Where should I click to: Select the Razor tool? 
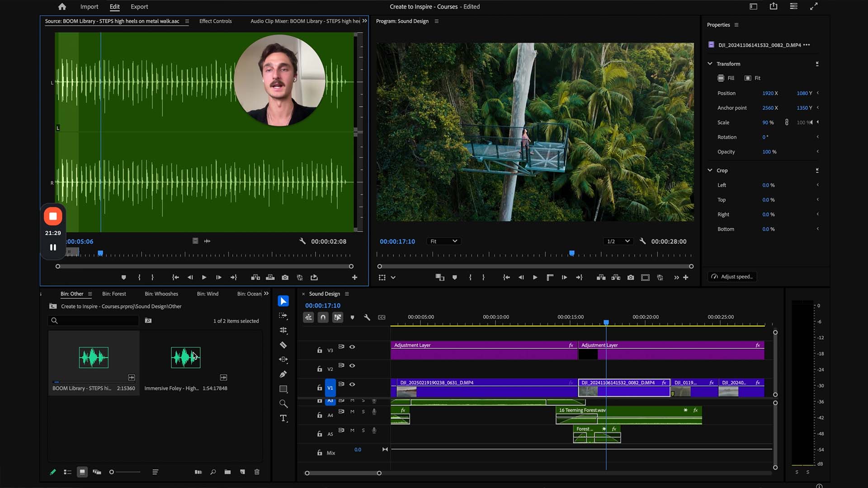pos(283,345)
